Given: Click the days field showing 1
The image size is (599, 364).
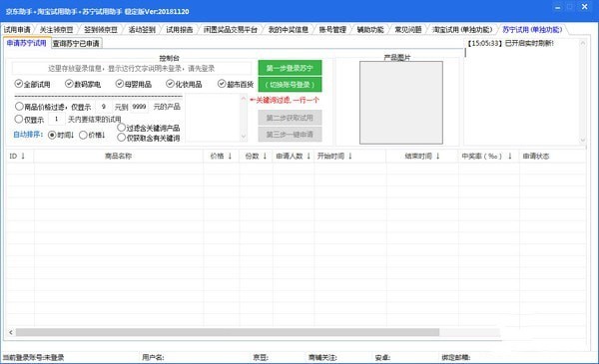Looking at the screenshot, I should click(56, 119).
